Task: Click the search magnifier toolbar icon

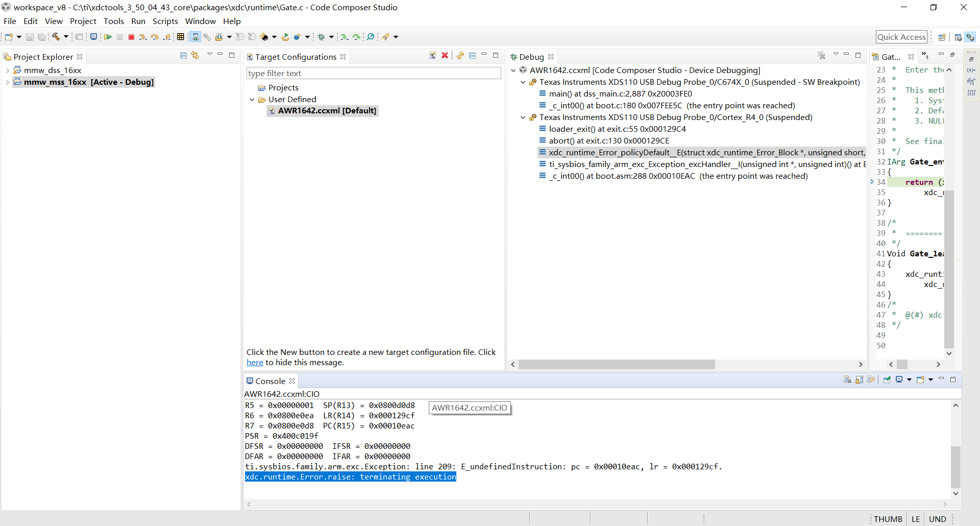Action: pyautogui.click(x=371, y=37)
